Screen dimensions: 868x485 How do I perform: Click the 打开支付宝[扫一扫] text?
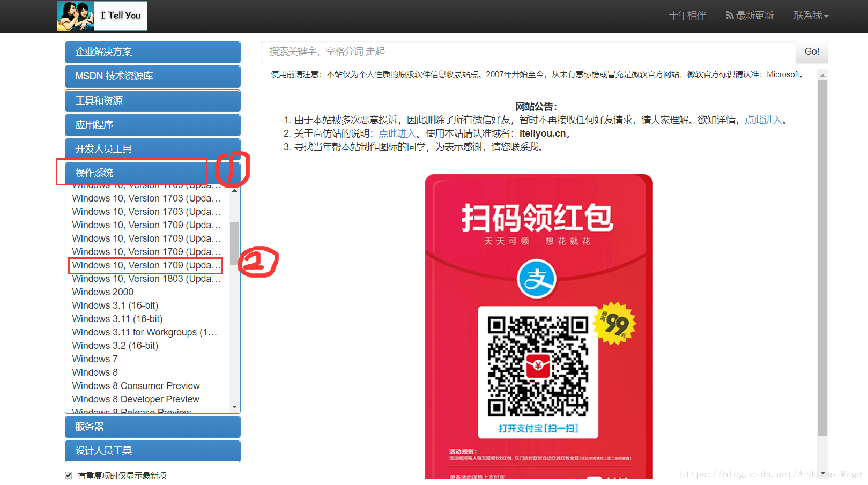tap(538, 428)
